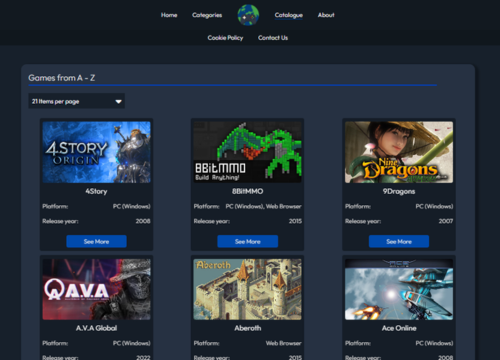The width and height of the screenshot is (500, 360).
Task: Open the Nine Dragons thumbnail
Action: pyautogui.click(x=399, y=152)
